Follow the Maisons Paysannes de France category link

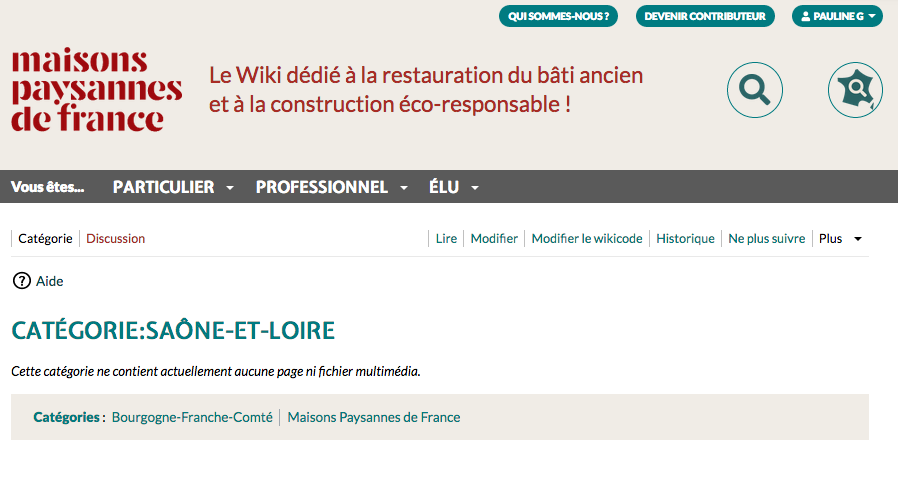click(374, 417)
